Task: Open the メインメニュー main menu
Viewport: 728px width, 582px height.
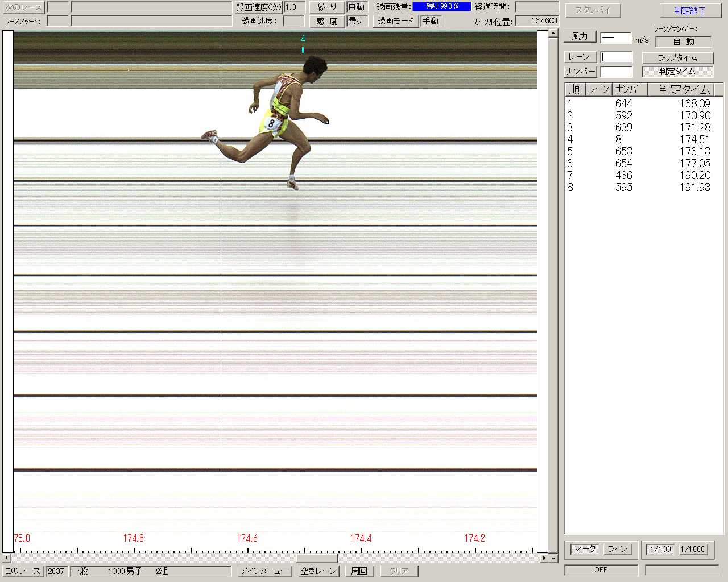Action: point(264,571)
